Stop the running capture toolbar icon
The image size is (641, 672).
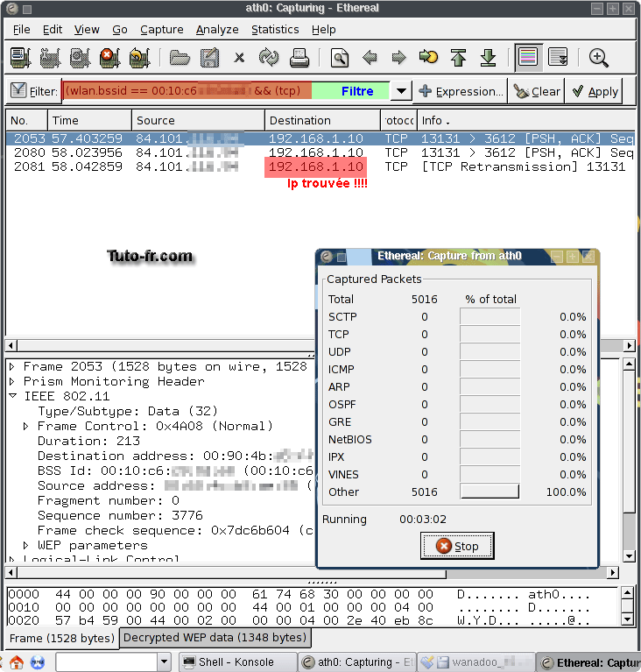109,58
